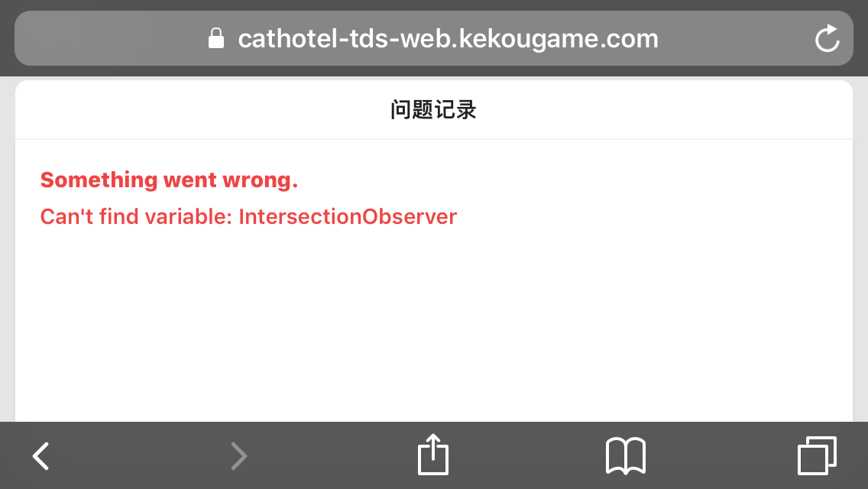Image resolution: width=868 pixels, height=489 pixels.
Task: Click the 'Something went wrong.' heading
Action: click(170, 180)
